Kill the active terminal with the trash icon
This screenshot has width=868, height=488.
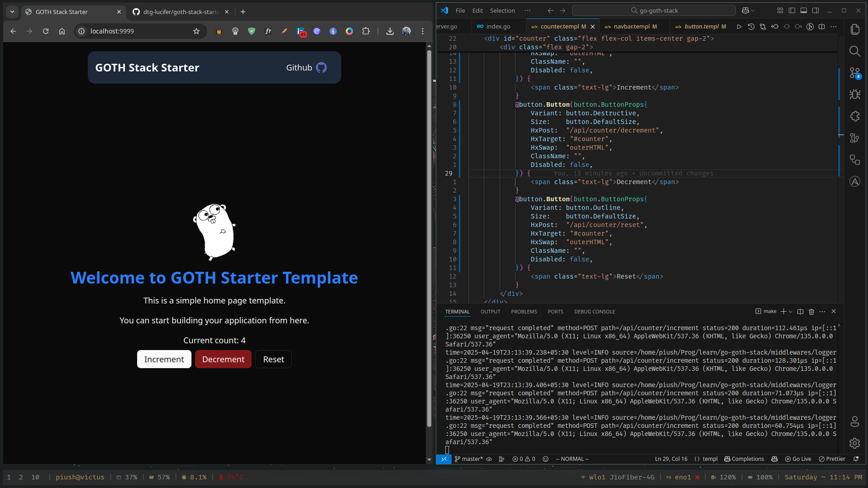[811, 312]
